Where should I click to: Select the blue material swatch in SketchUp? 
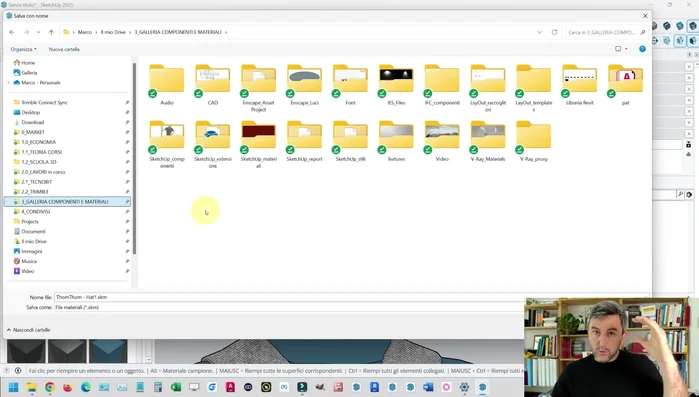[x=108, y=351]
